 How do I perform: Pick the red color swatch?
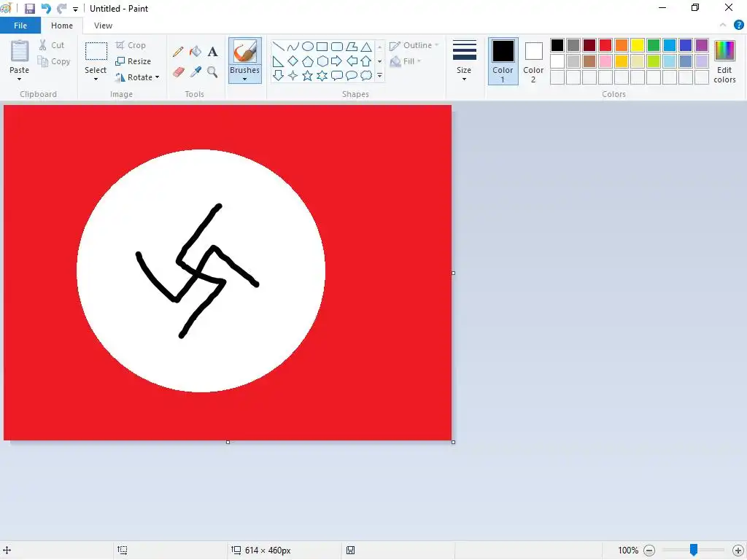click(605, 45)
